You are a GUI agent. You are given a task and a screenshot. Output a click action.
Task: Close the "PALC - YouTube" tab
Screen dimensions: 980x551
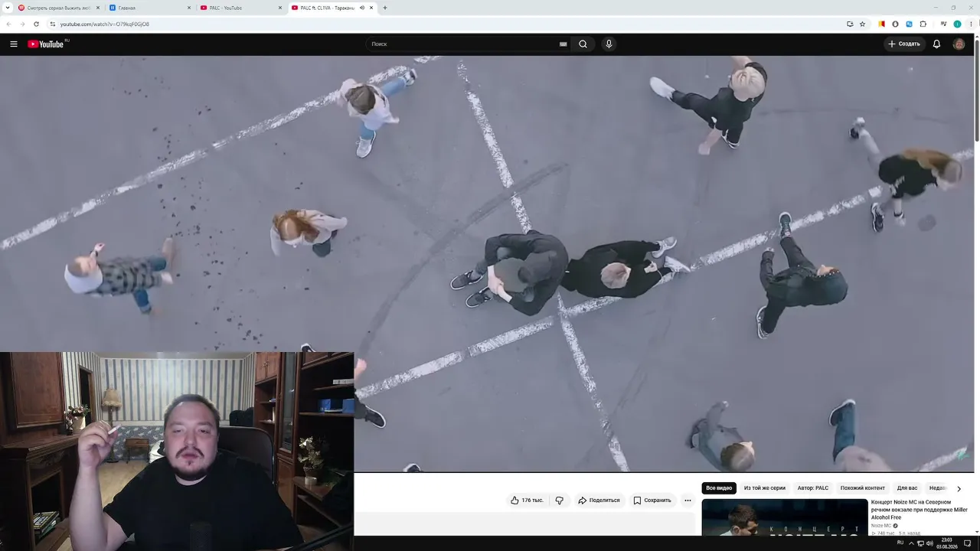coord(280,8)
